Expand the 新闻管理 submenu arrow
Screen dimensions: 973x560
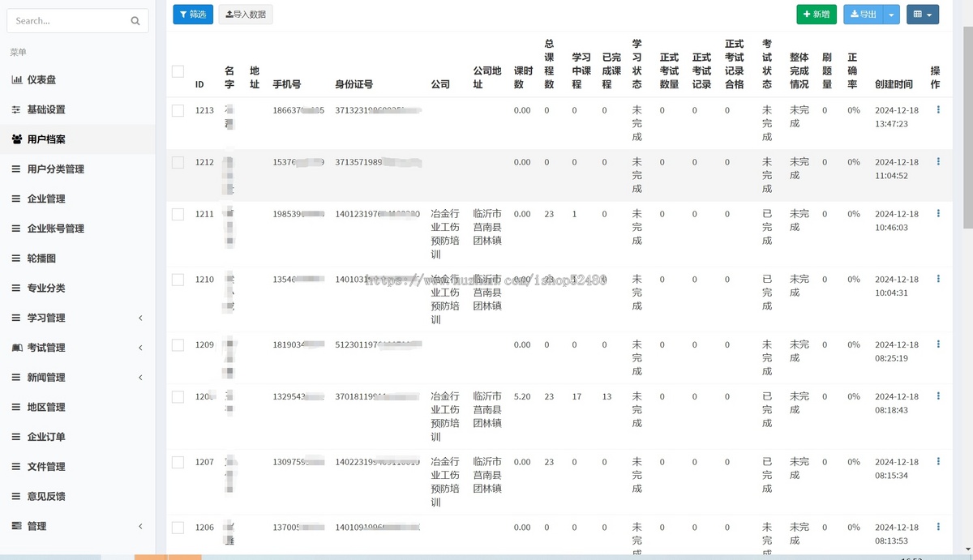pos(140,378)
